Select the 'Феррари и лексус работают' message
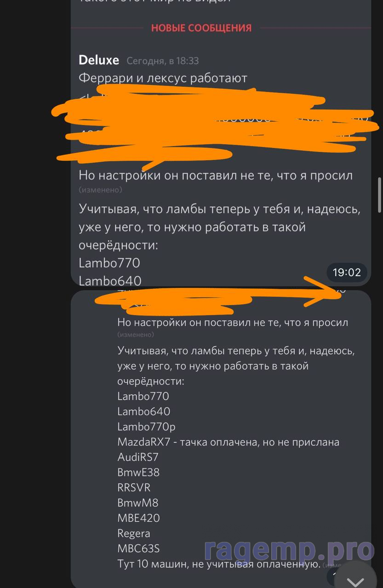 (x=163, y=78)
